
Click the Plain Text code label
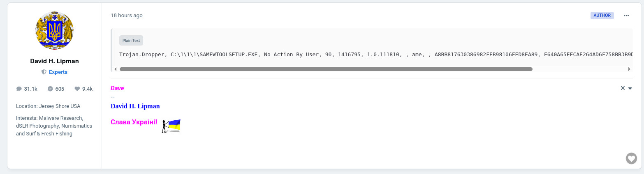[131, 41]
